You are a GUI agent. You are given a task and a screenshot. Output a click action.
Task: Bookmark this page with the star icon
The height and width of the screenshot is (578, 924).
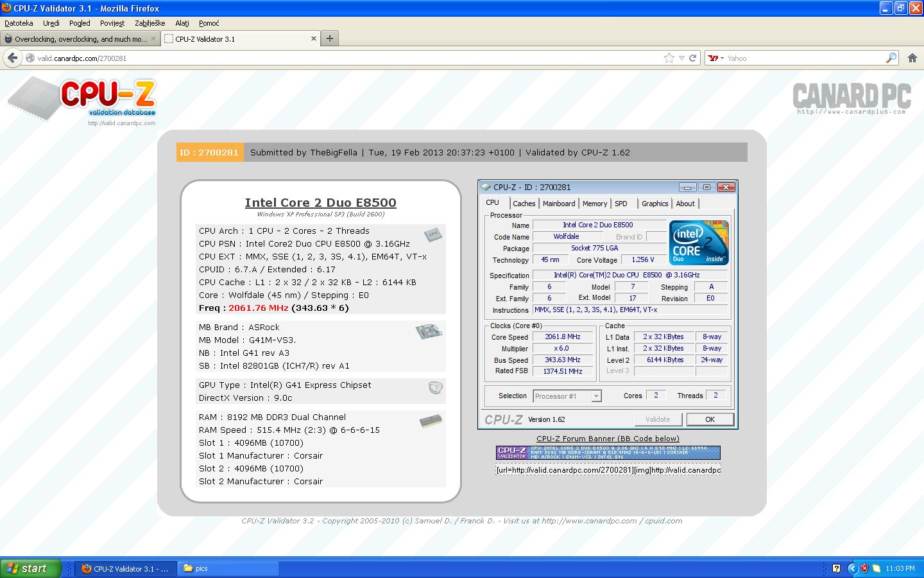pyautogui.click(x=669, y=58)
